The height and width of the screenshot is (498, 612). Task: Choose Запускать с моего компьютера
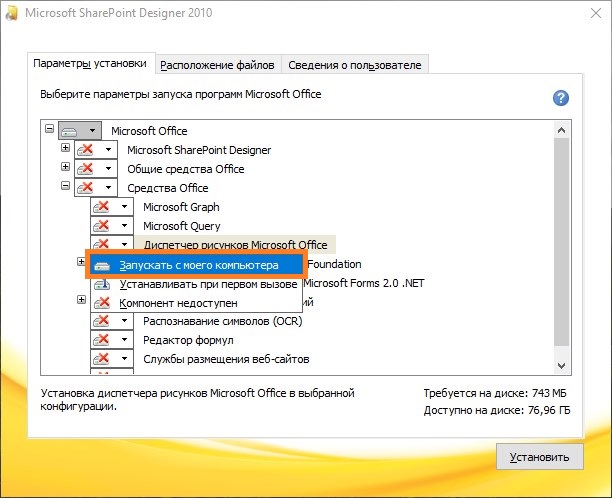click(x=194, y=265)
